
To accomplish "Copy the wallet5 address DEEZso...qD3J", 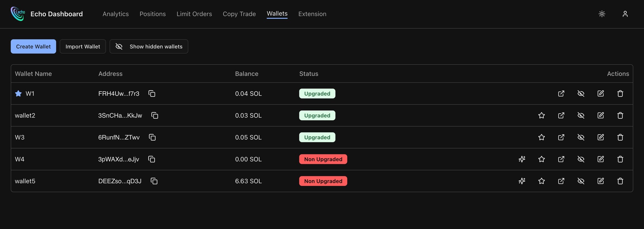I will coord(154,181).
